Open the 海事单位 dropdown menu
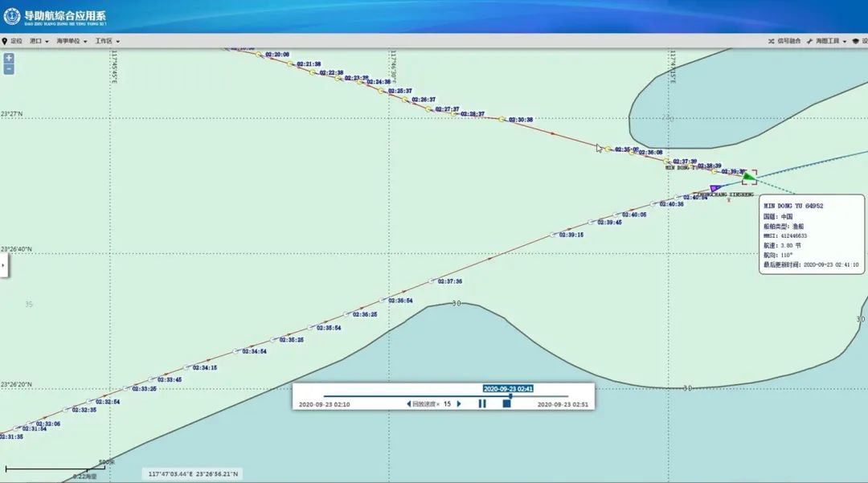This screenshot has height=483, width=868. tap(72, 41)
